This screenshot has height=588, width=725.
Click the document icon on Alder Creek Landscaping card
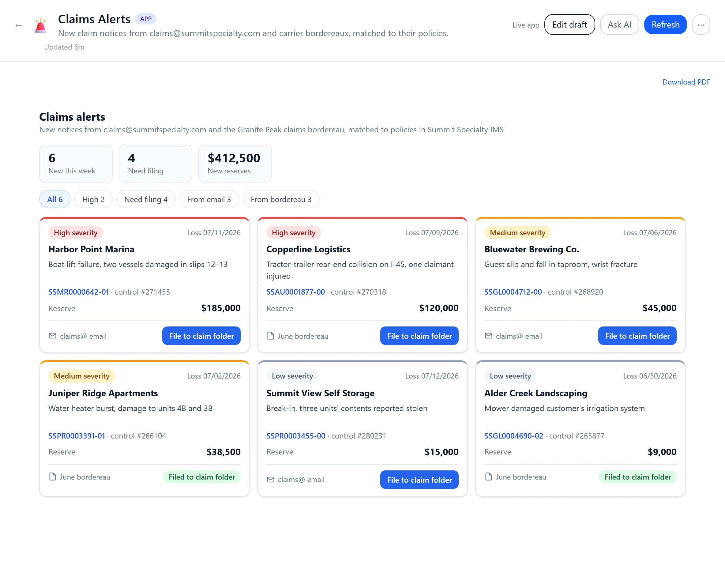point(489,477)
